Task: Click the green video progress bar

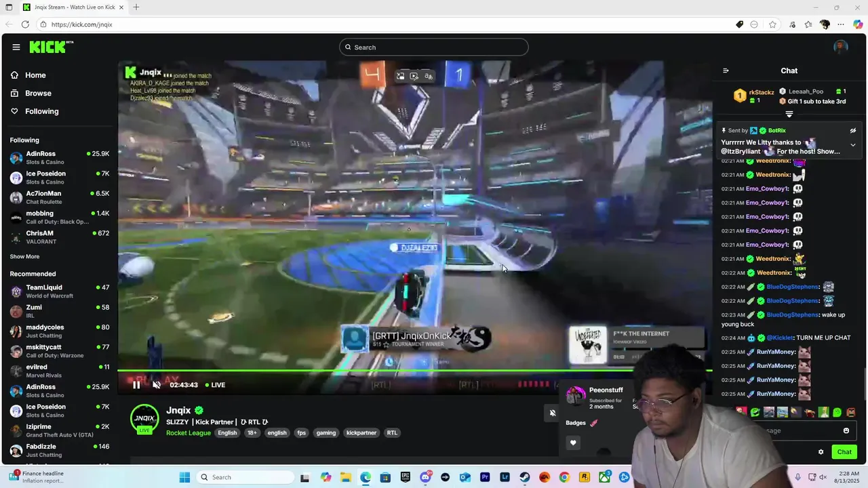Action: point(415,371)
